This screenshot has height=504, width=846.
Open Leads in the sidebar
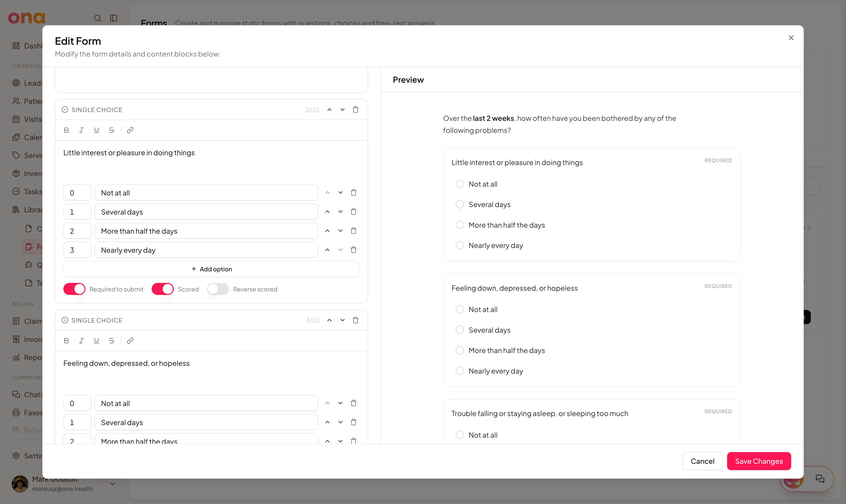click(27, 83)
